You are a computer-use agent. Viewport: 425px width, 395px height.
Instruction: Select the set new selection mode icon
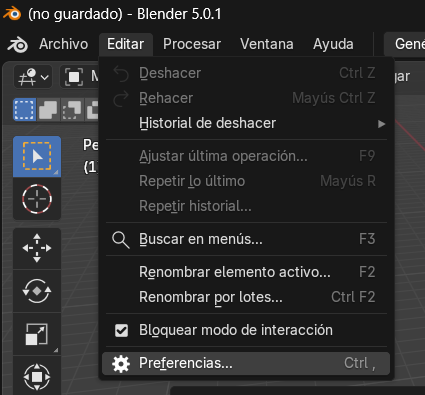tap(24, 110)
